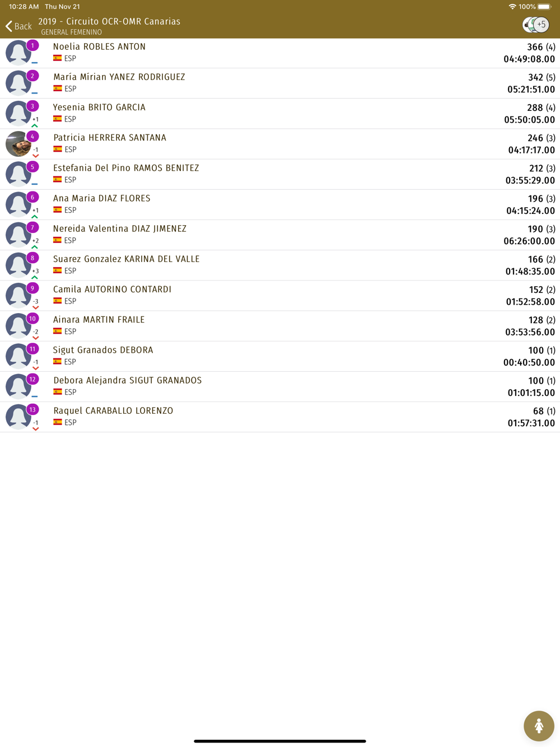
Task: Open Estefania Del Pino RAMOS BENITEZ entry
Action: [x=280, y=174]
